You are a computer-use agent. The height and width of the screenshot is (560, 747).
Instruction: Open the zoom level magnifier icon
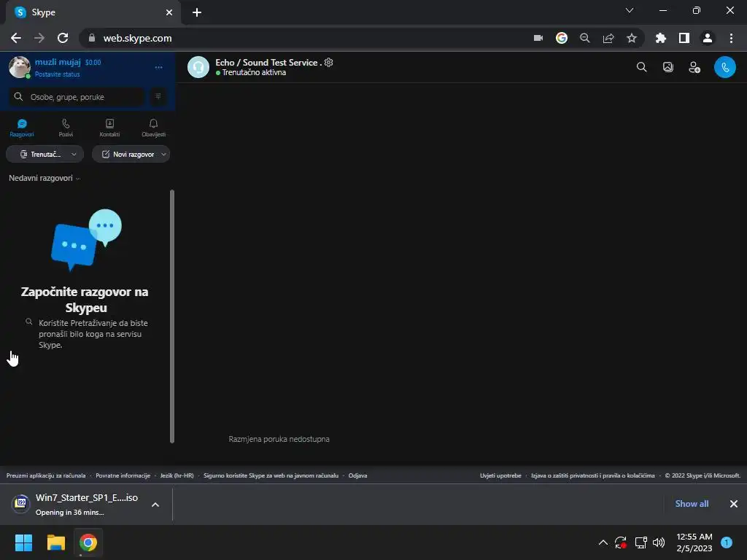[585, 38]
